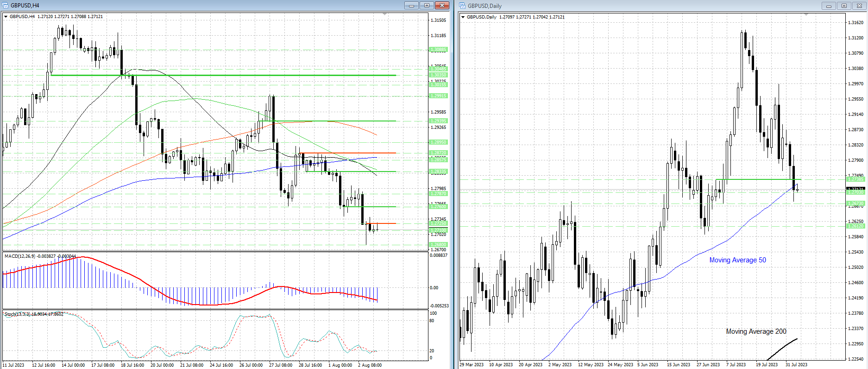868x369 pixels.
Task: Expand the triangle beside GBPUSD,Daily chart label
Action: pos(463,17)
